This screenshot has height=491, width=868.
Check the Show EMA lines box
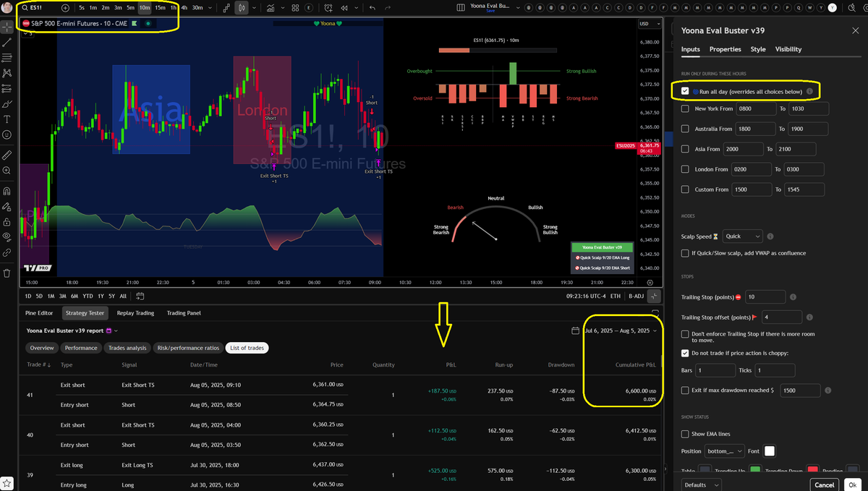click(686, 434)
